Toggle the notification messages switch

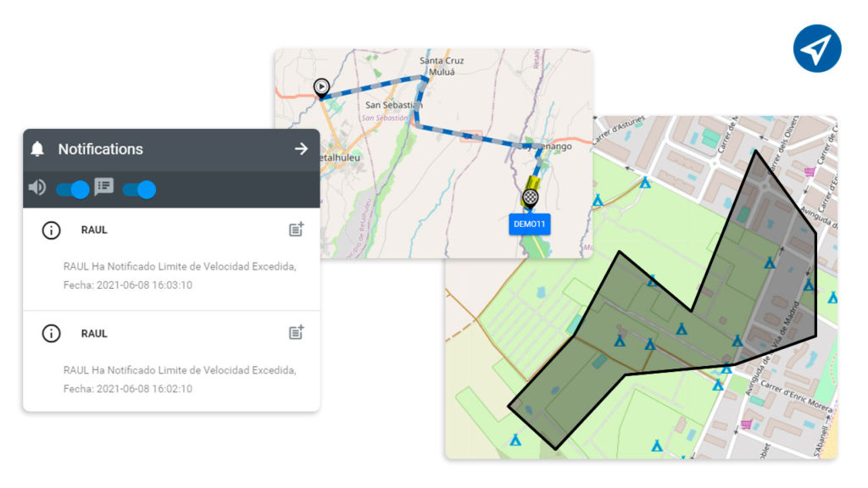coord(140,190)
